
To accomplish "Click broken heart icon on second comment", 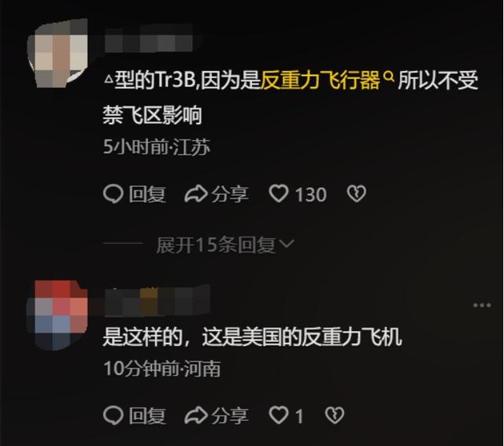I will (335, 415).
